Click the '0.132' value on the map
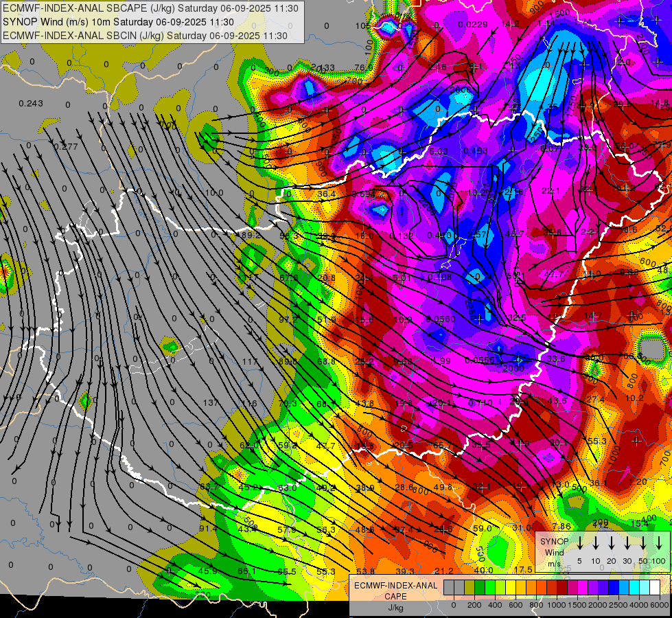This screenshot has height=618, width=672. [x=402, y=236]
